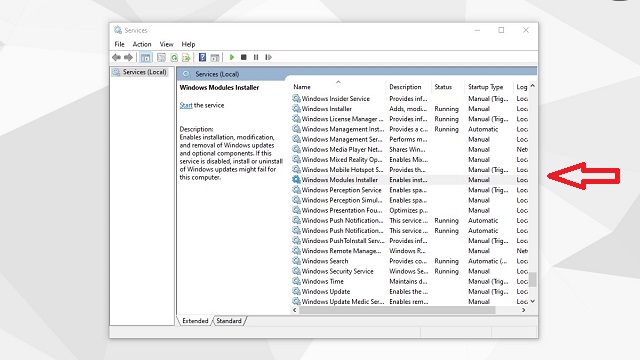Open the blue Help toolbar icon

coord(202,58)
